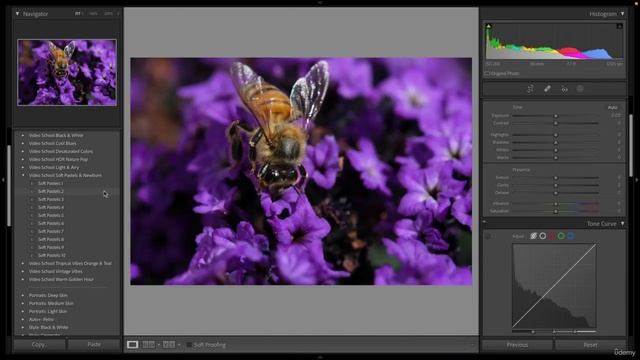The width and height of the screenshot is (640, 360).
Task: Collapse the Histogram panel triangle
Action: point(622,13)
